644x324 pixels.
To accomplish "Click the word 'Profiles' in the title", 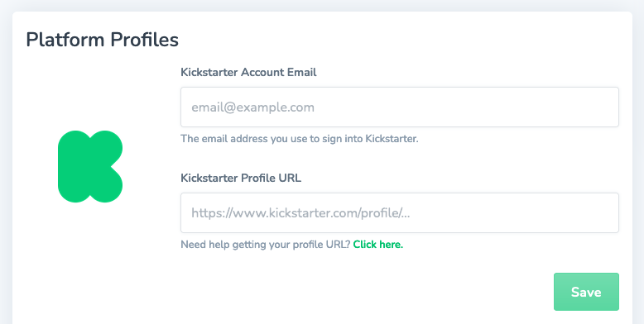I will [x=144, y=40].
